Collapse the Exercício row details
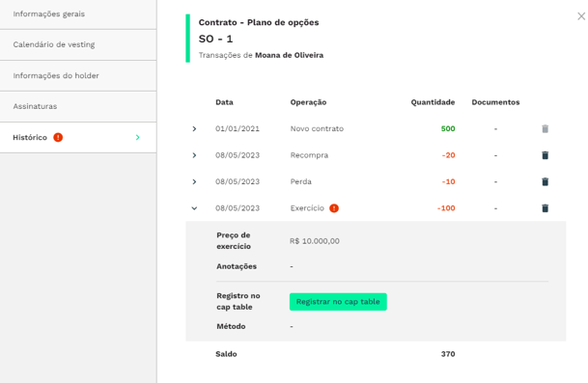The width and height of the screenshot is (588, 383). [x=194, y=208]
